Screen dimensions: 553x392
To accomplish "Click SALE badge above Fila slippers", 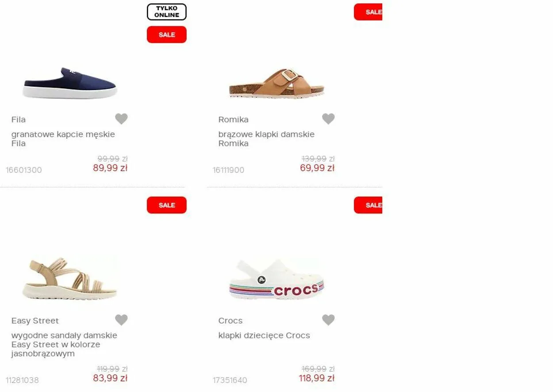I will 167,34.
